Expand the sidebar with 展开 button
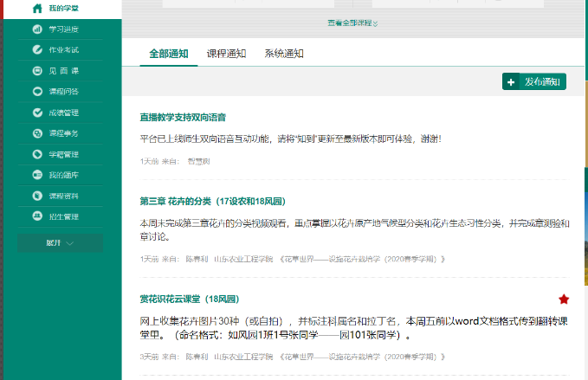Viewport: 588px width, 380px height. point(60,243)
